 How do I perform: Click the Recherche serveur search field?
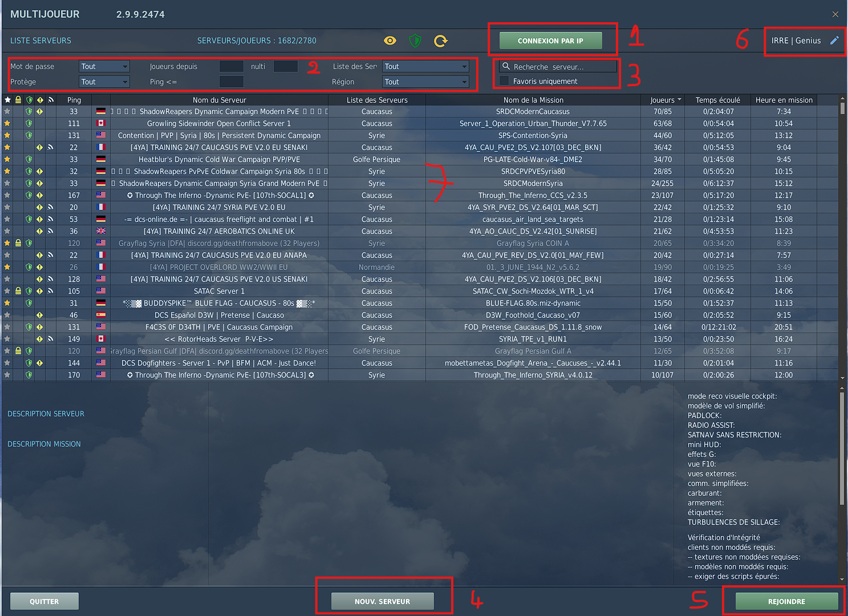[558, 66]
